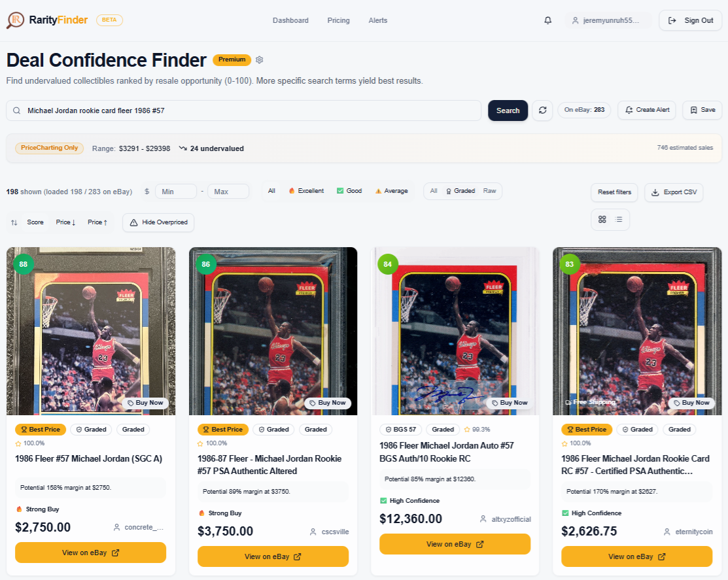
Task: Select the Graded filter chip
Action: click(x=462, y=191)
